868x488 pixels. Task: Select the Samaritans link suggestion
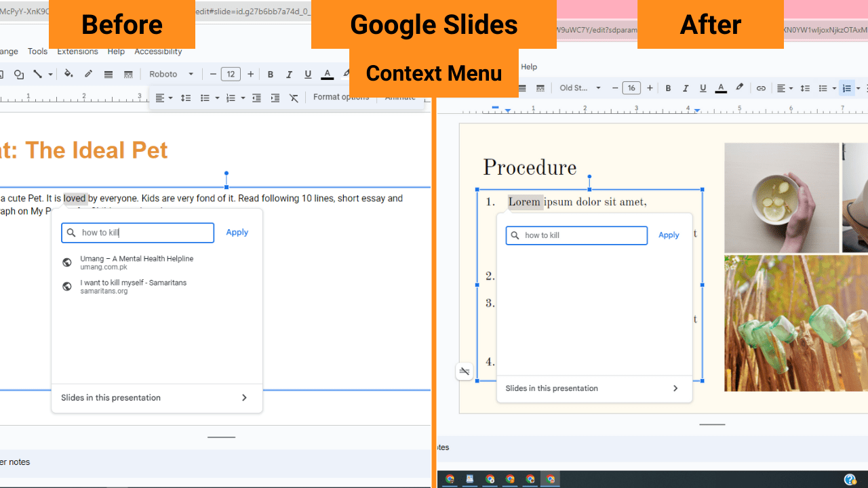pos(134,286)
